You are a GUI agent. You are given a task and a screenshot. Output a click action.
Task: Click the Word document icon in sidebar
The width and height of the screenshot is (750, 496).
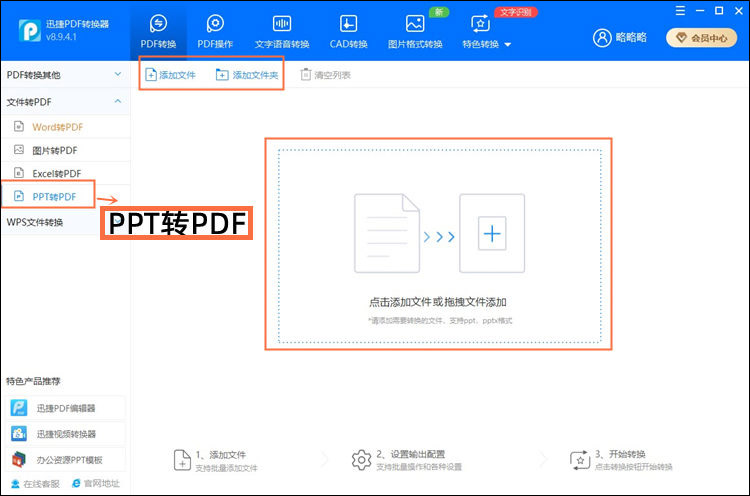[19, 127]
